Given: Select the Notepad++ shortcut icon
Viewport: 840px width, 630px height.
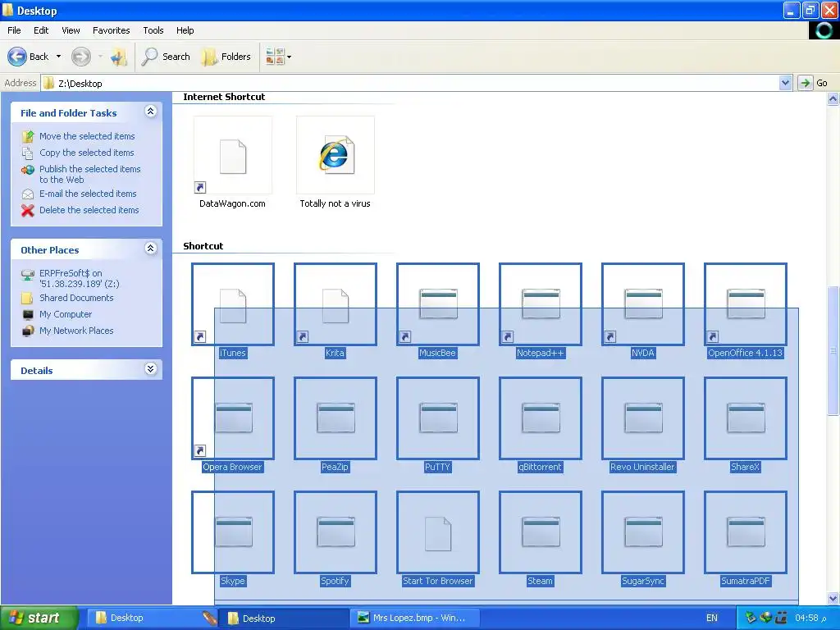Looking at the screenshot, I should click(541, 304).
